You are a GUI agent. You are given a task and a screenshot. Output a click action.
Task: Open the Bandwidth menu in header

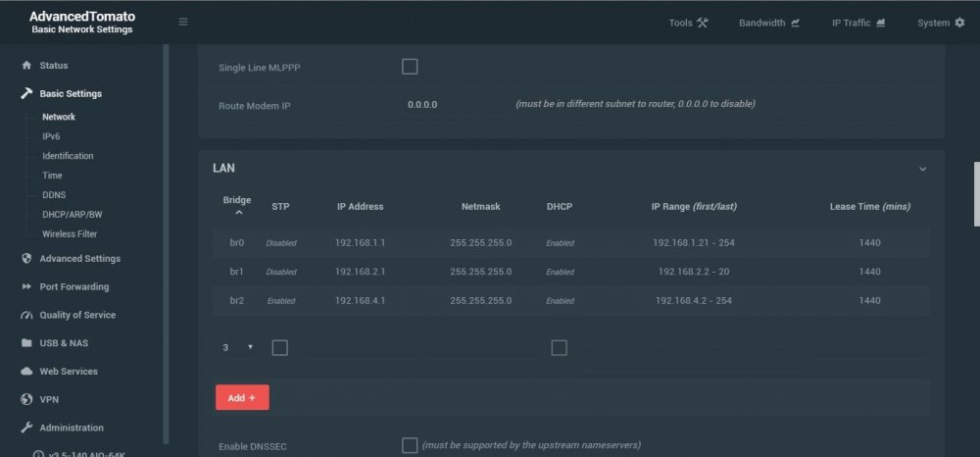coord(768,23)
